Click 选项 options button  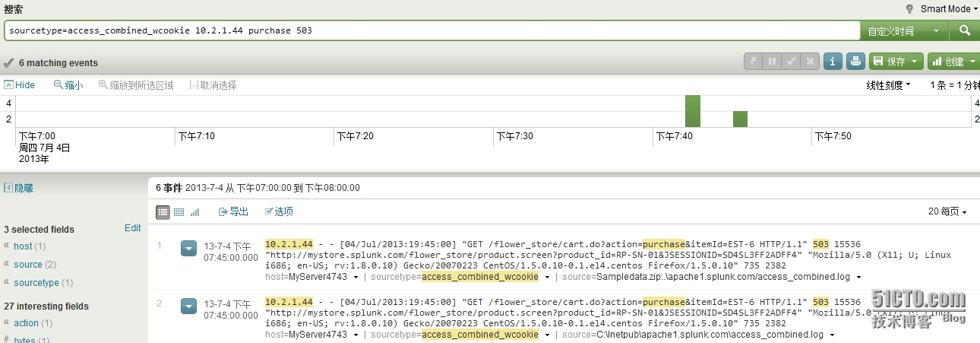click(x=279, y=212)
